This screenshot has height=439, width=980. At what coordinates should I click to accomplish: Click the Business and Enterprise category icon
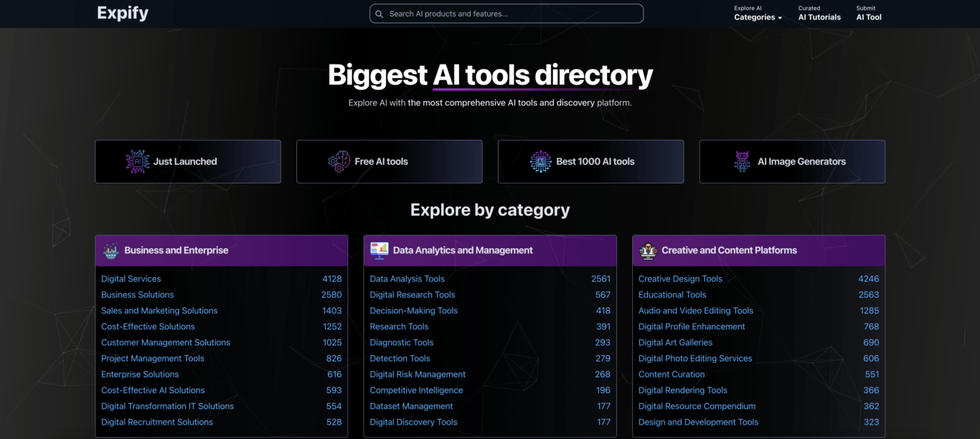point(110,250)
